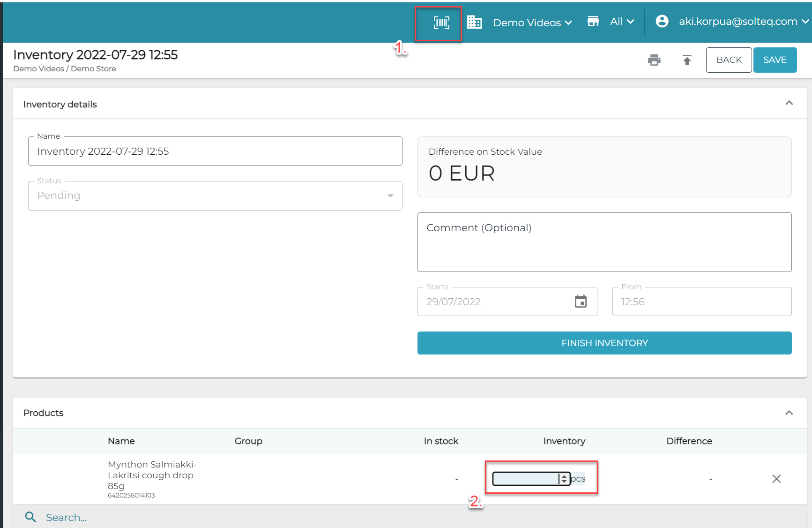Click the search magnifier icon
This screenshot has width=812, height=528.
pyautogui.click(x=31, y=517)
